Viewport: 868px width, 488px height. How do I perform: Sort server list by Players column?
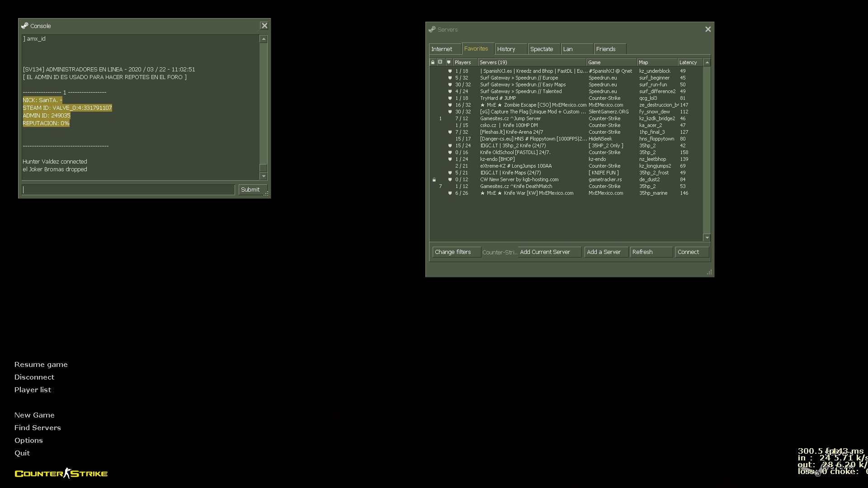[x=465, y=62]
